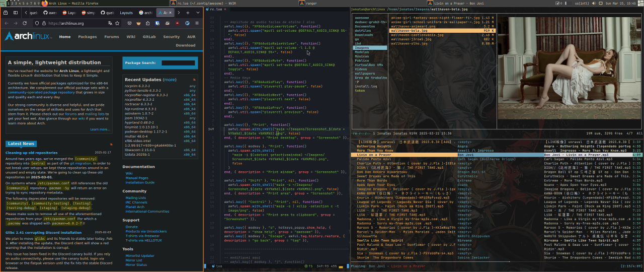Click the translate page icon in the address bar

[110, 23]
